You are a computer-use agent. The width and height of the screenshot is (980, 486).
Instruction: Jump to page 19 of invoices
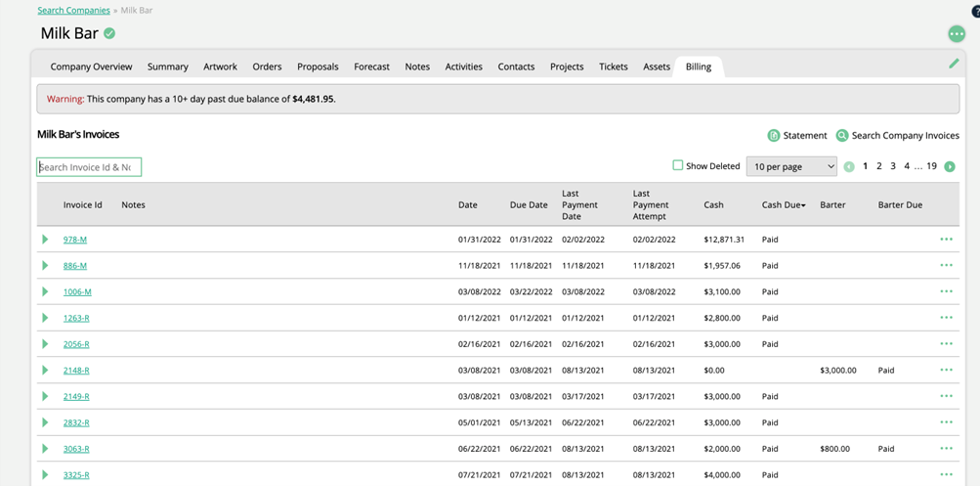(931, 166)
